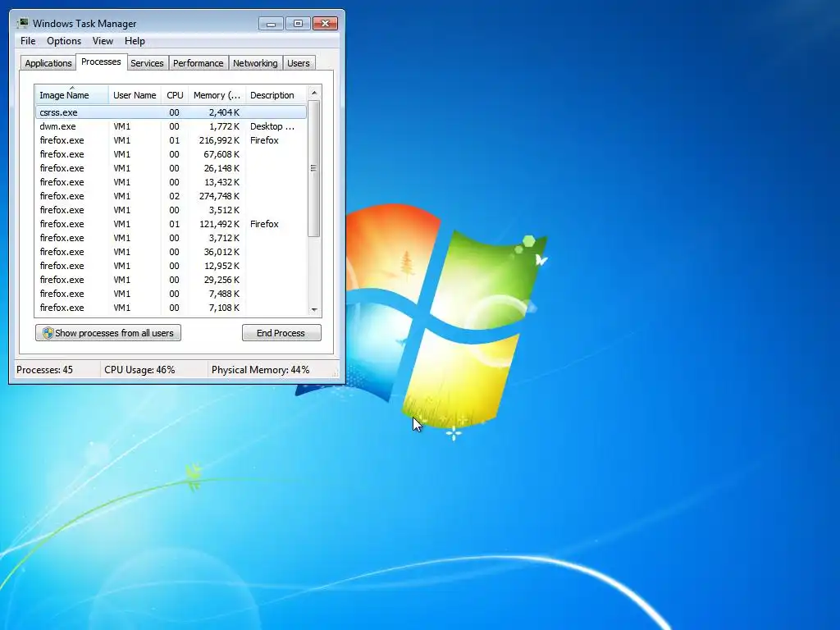The image size is (840, 630).
Task: Maximize the Task Manager window
Action: pyautogui.click(x=298, y=24)
